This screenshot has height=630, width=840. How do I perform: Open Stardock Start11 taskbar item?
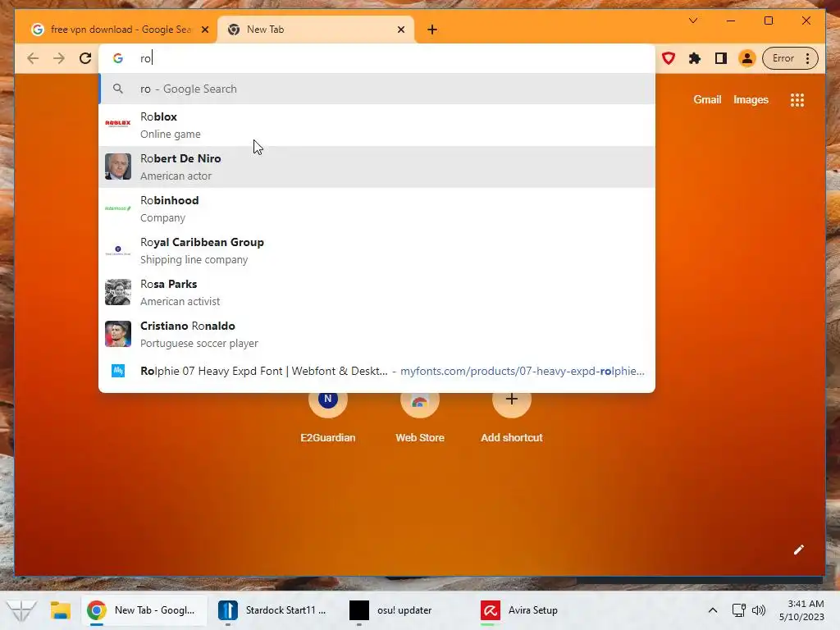273,610
